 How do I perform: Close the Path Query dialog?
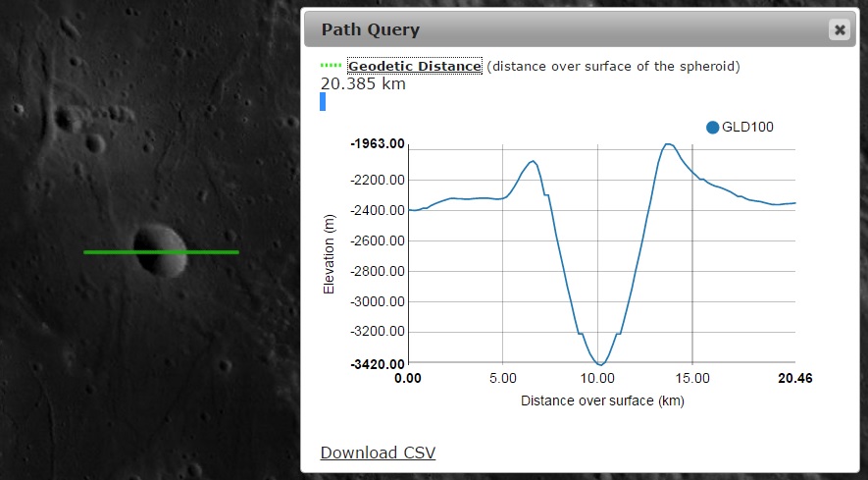pyautogui.click(x=839, y=29)
